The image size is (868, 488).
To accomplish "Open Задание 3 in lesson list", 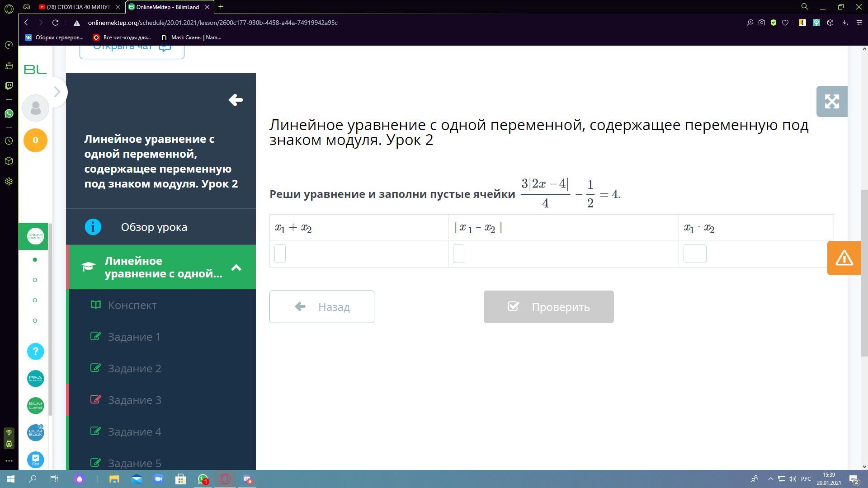I will pyautogui.click(x=134, y=400).
